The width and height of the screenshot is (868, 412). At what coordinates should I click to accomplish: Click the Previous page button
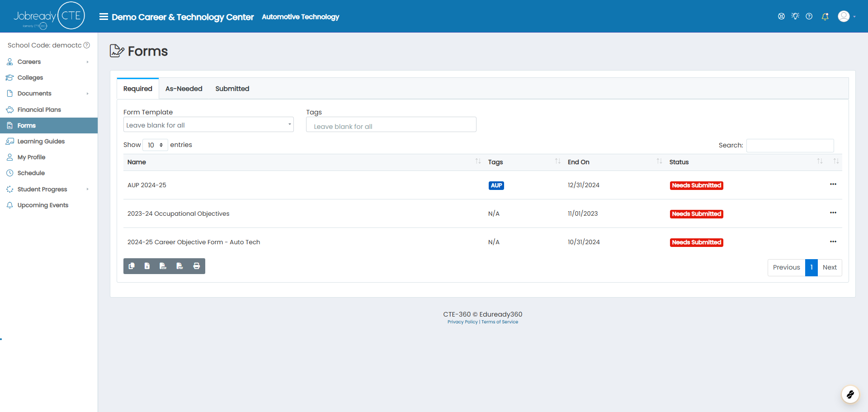coord(786,267)
